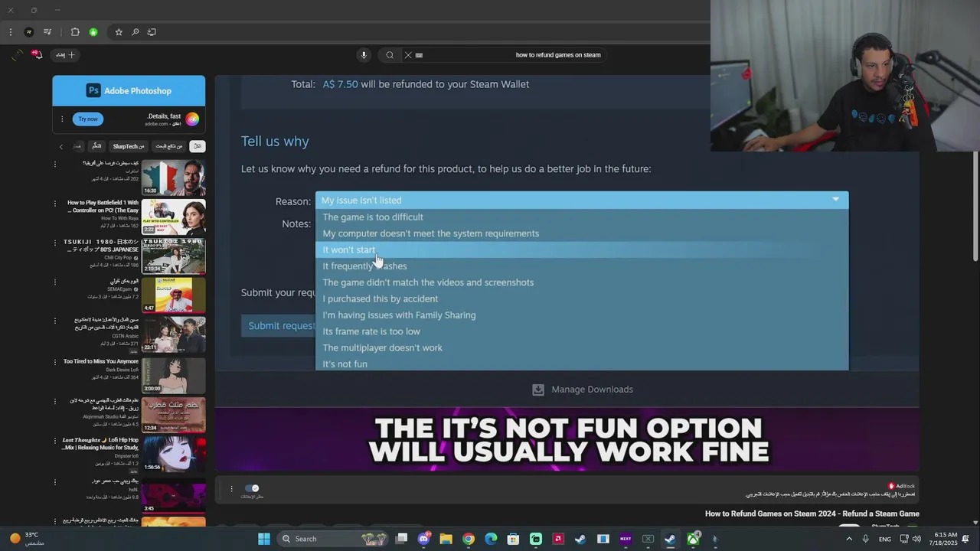
Task: Choose 'Its frame rate is too low'
Action: pos(582,331)
